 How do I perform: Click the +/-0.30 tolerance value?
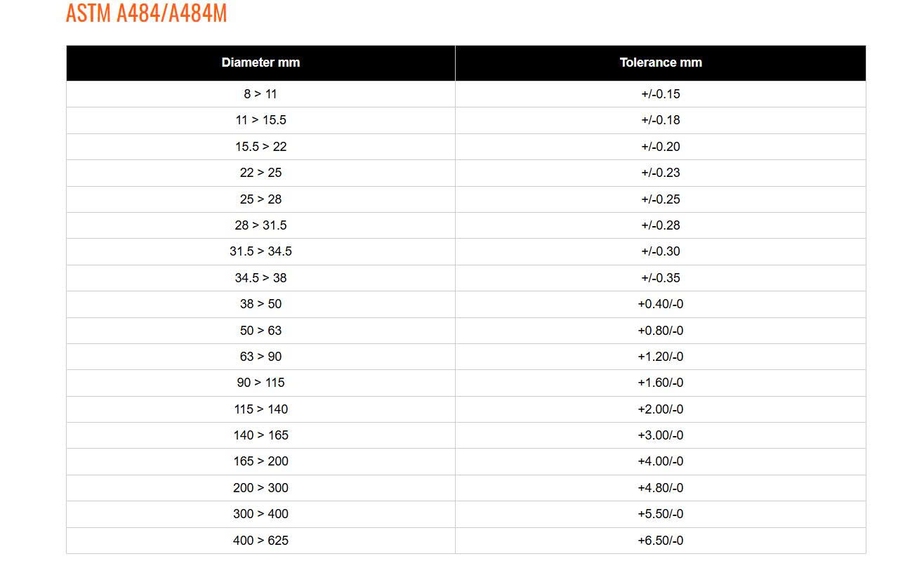point(660,251)
